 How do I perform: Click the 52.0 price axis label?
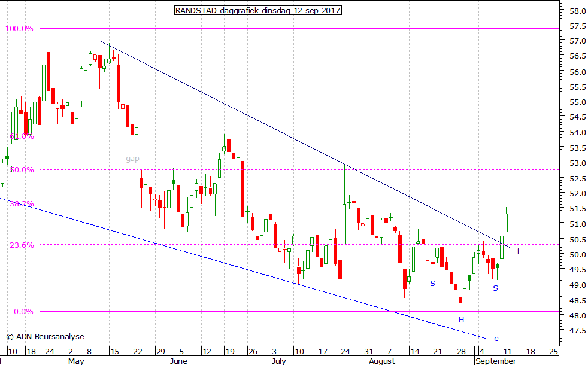577,194
